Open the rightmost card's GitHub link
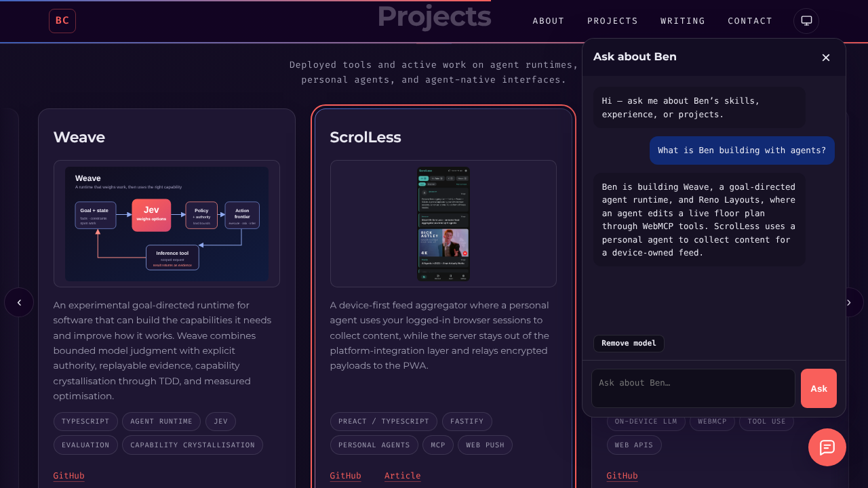The height and width of the screenshot is (488, 868). point(623,476)
